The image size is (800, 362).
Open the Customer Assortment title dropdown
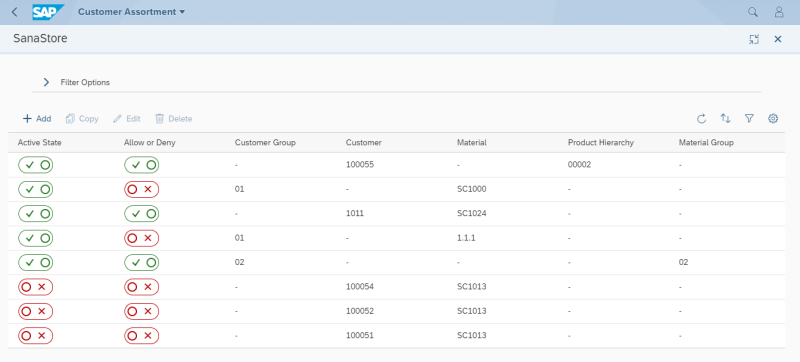point(132,12)
